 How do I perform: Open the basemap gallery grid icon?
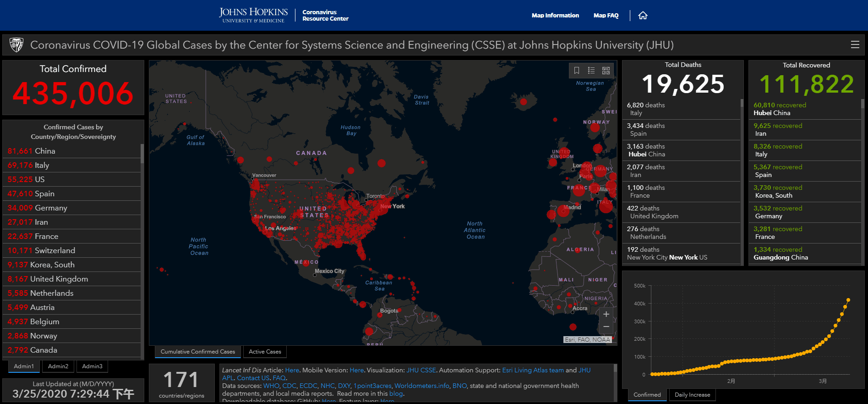pyautogui.click(x=606, y=71)
